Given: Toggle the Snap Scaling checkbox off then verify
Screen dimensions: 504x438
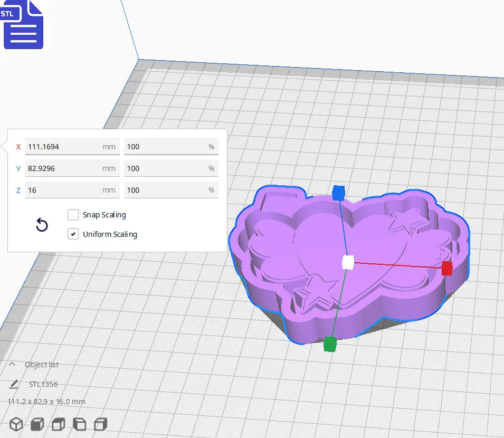Looking at the screenshot, I should click(73, 215).
